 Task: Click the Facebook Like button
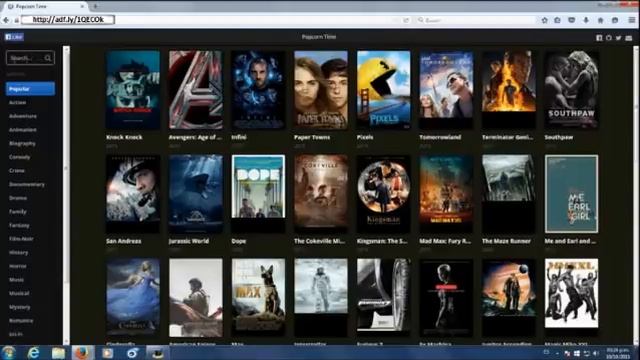(14, 37)
